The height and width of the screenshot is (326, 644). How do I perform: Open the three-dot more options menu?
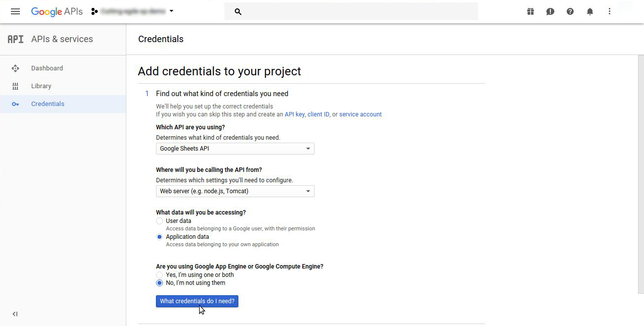[x=610, y=11]
